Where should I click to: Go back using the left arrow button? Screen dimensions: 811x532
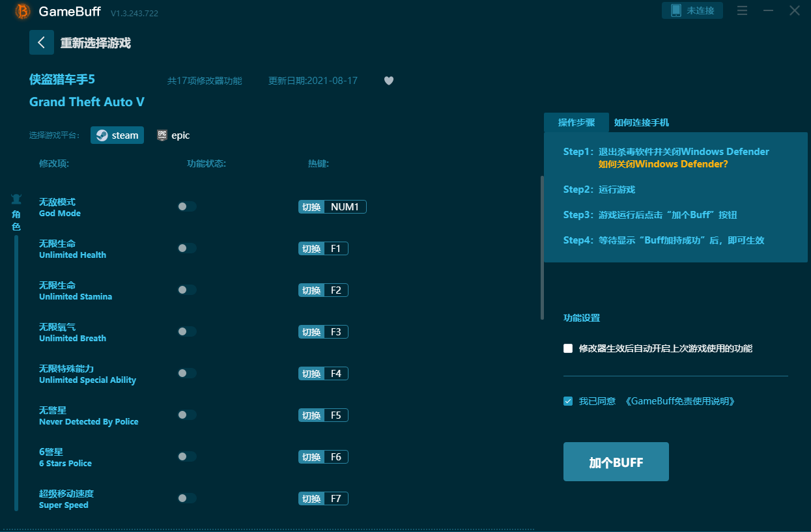[42, 42]
